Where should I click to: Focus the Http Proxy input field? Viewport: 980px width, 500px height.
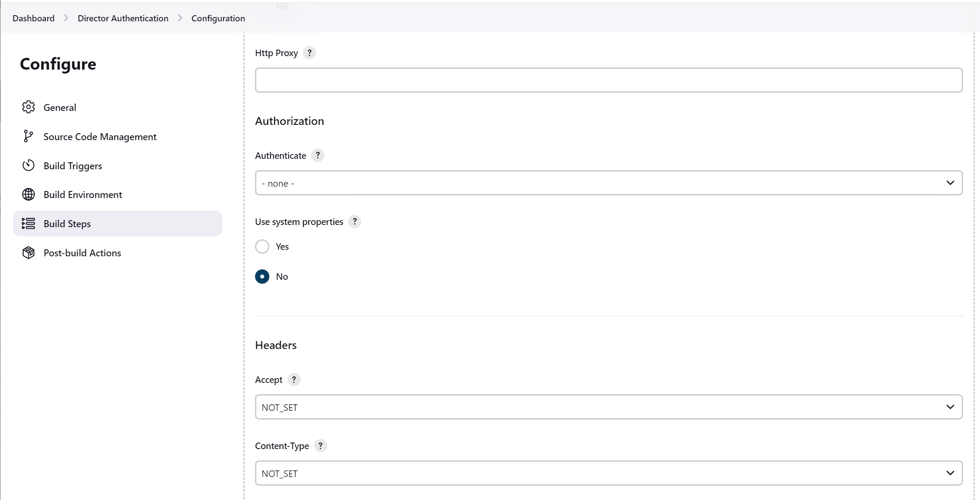point(609,80)
